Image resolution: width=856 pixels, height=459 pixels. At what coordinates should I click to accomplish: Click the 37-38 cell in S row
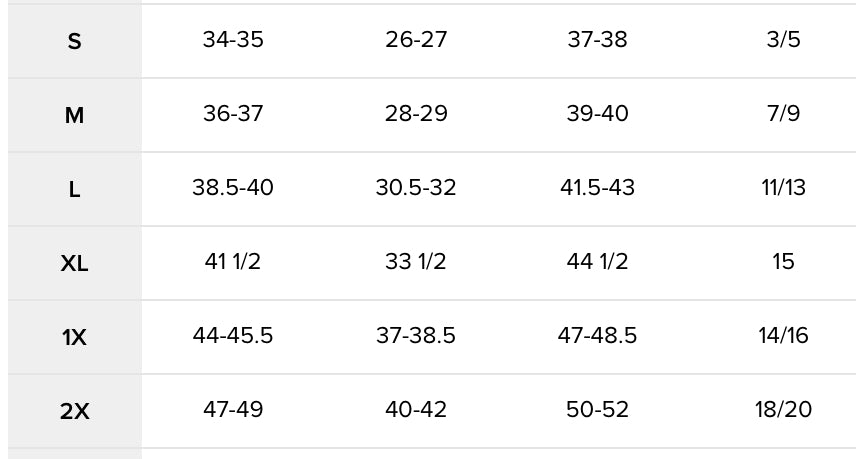(597, 40)
